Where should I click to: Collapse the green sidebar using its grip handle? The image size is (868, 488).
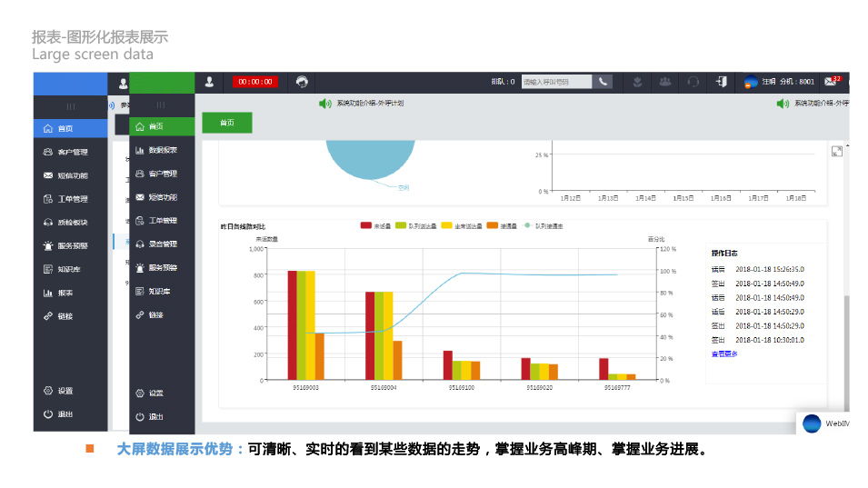point(161,105)
